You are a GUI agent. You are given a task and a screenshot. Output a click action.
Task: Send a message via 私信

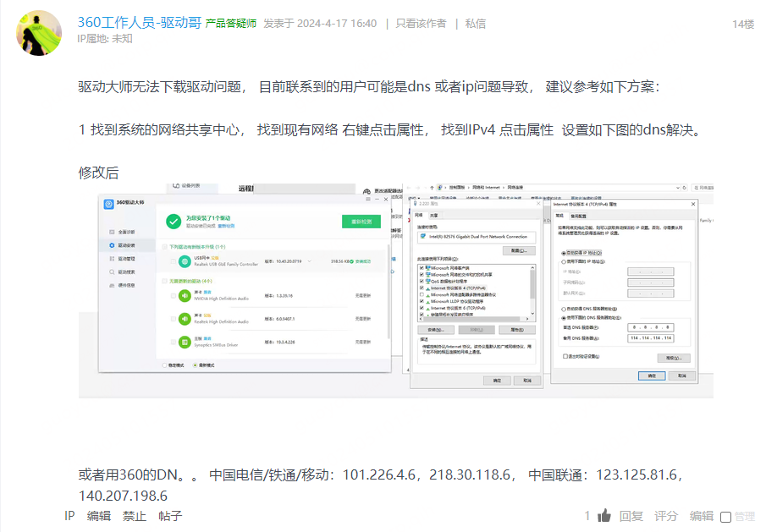pyautogui.click(x=475, y=24)
